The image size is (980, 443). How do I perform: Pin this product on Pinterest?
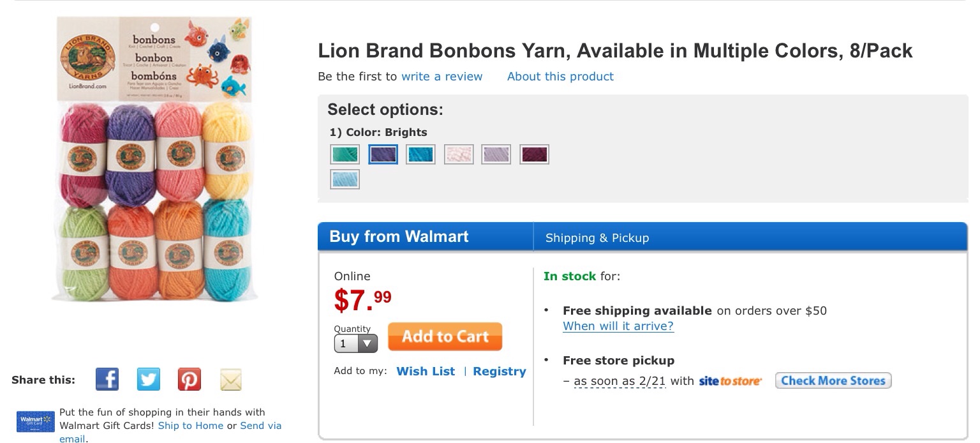pyautogui.click(x=189, y=379)
